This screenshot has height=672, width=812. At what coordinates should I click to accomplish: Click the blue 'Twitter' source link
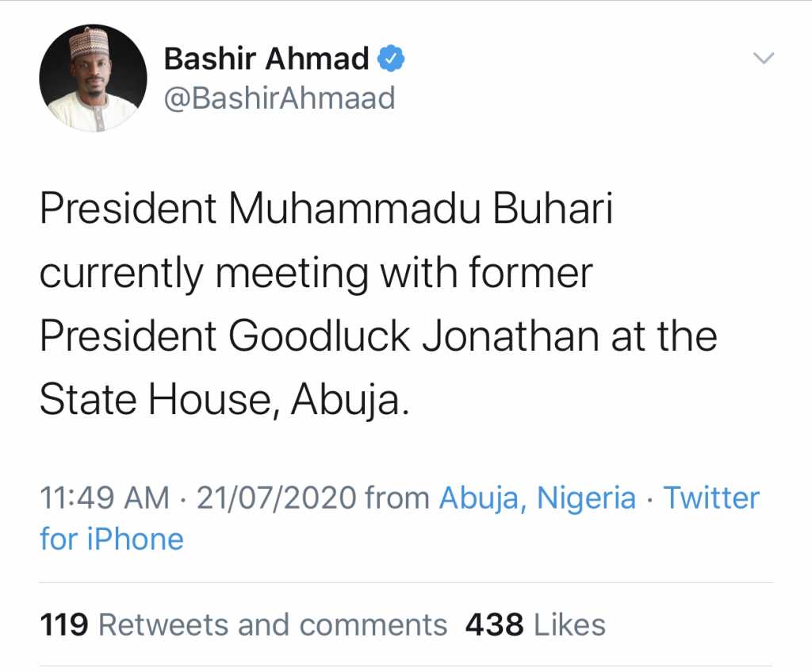[x=711, y=498]
